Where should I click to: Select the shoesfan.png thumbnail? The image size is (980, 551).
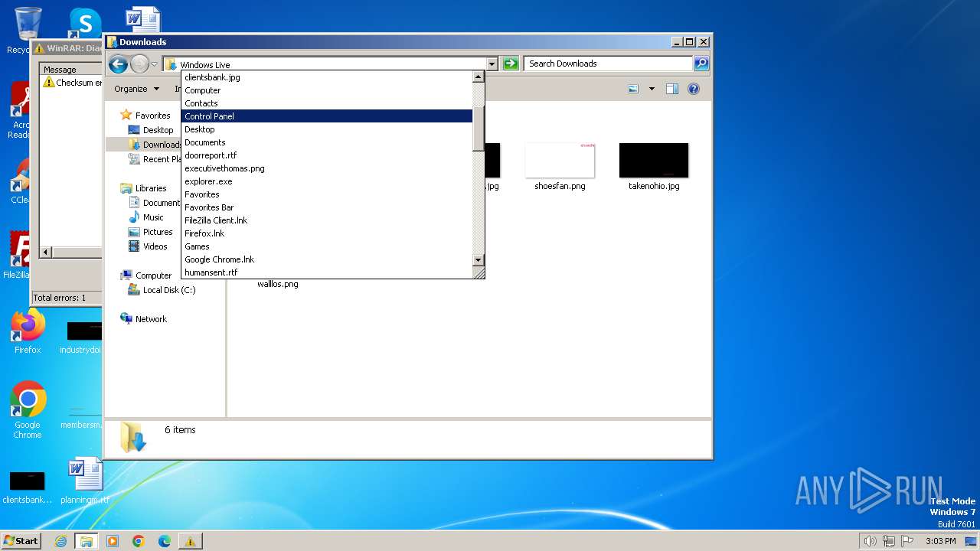coord(560,160)
